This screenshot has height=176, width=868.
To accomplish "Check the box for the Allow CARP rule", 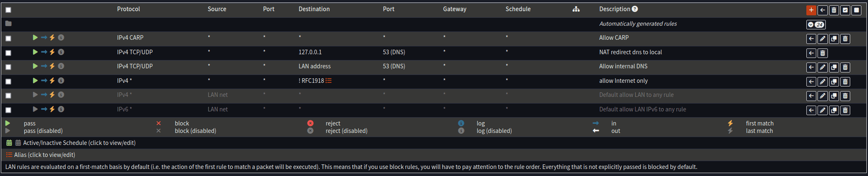I will click(x=8, y=39).
